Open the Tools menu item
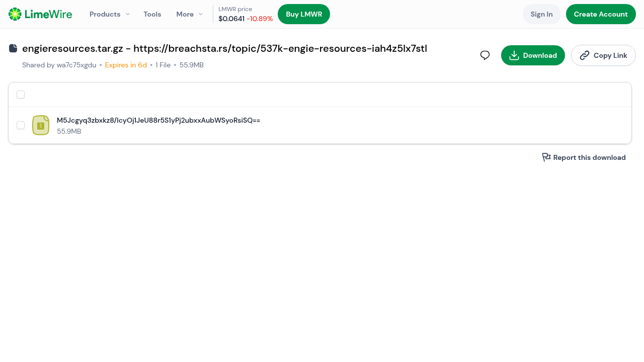This screenshot has height=362, width=644. pyautogui.click(x=152, y=14)
